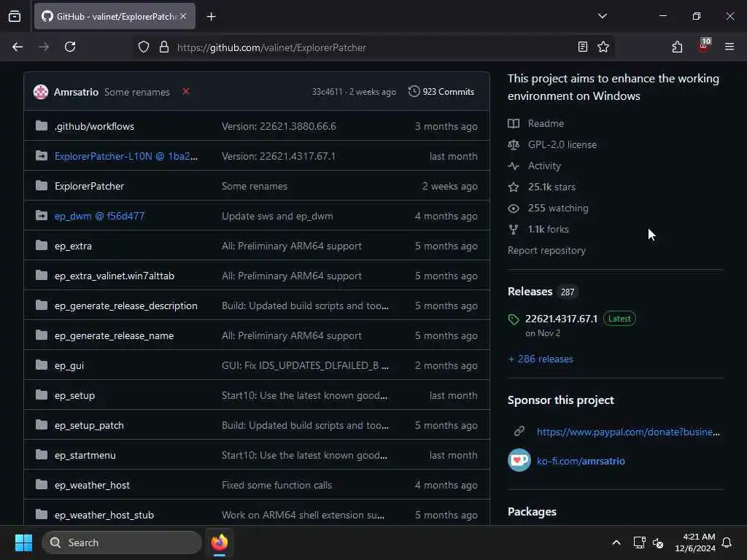Show the + 286 releases link
The image size is (747, 560).
(x=541, y=359)
